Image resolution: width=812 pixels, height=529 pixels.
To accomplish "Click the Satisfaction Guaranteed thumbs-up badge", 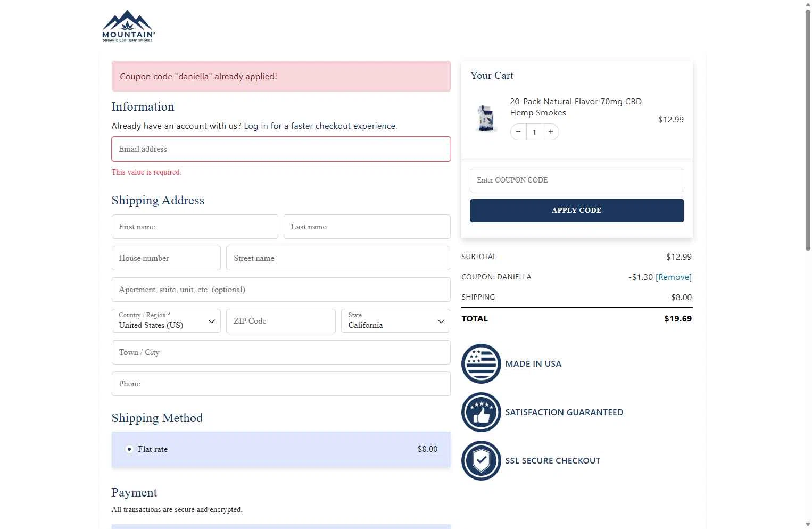I will pos(481,412).
